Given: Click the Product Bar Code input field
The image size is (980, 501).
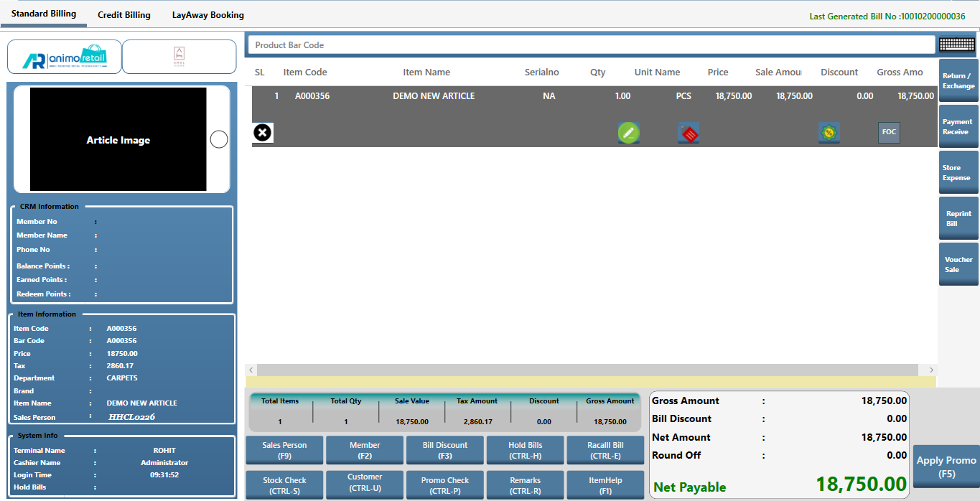Looking at the screenshot, I should [592, 45].
